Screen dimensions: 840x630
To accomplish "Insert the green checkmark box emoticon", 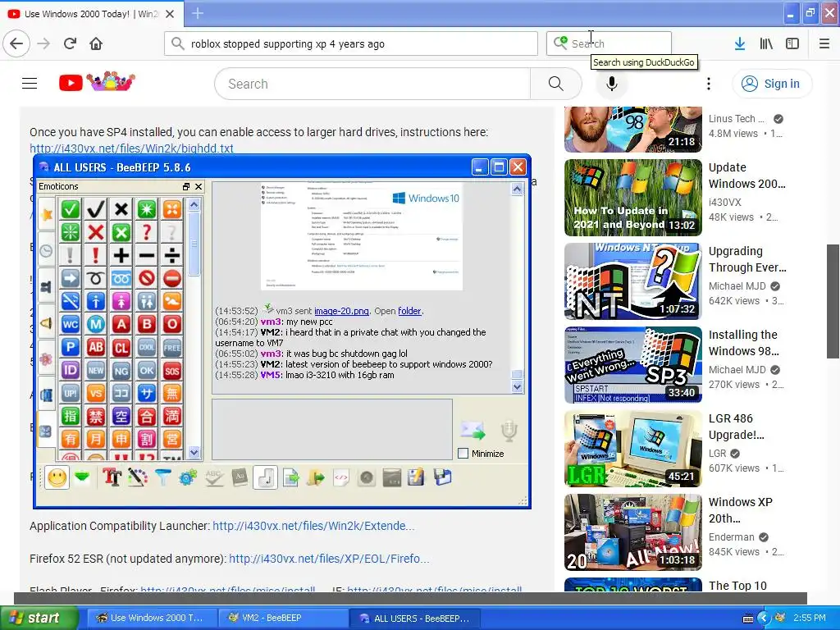I will click(x=71, y=209).
